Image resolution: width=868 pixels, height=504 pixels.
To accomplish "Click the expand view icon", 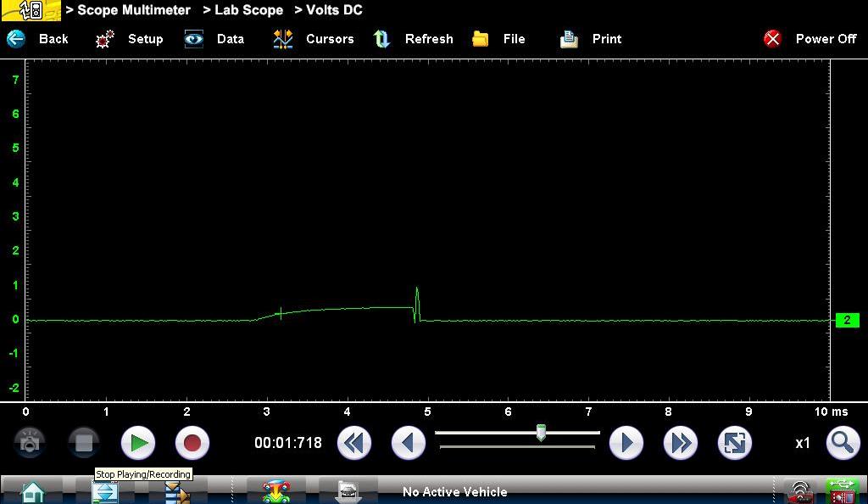I will [x=734, y=443].
